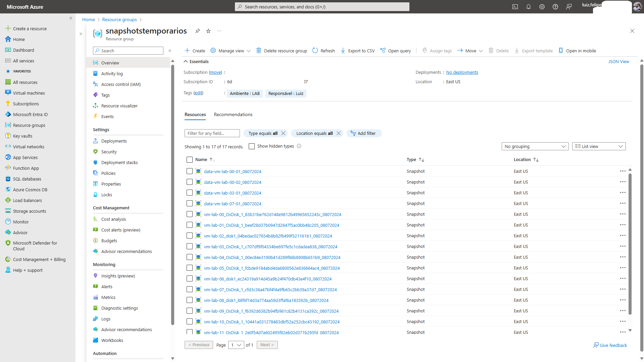Image resolution: width=644 pixels, height=362 pixels.
Task: Open the help question mark icon
Action: click(x=555, y=7)
